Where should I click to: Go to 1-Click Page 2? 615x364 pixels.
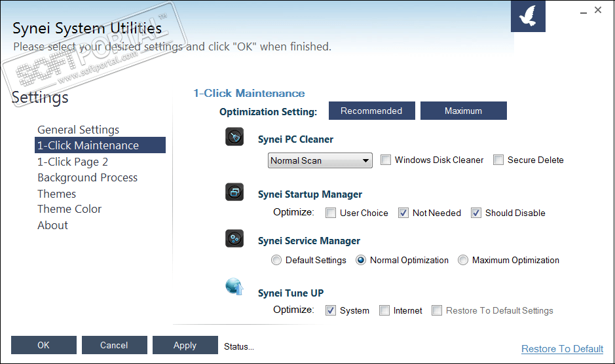pyautogui.click(x=73, y=162)
